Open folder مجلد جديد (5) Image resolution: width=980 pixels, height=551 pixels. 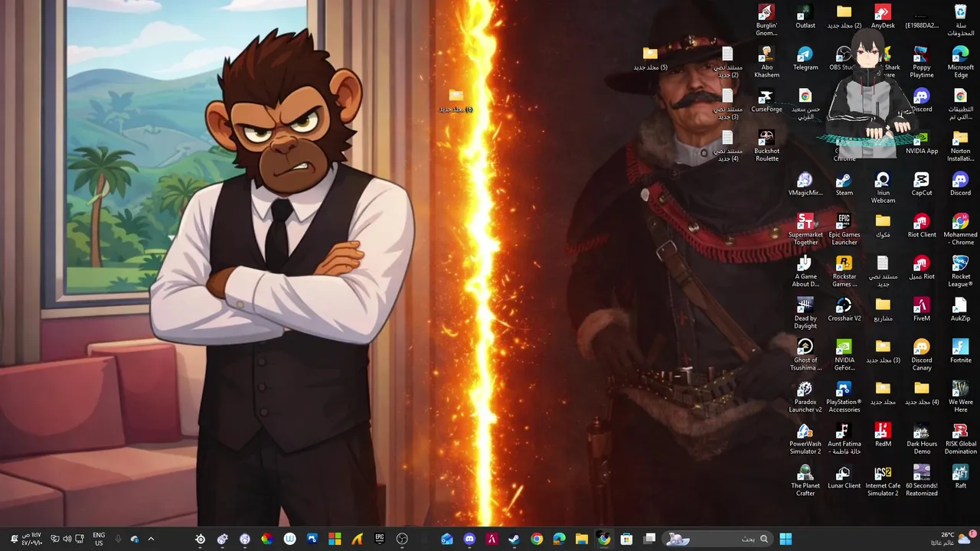point(650,58)
